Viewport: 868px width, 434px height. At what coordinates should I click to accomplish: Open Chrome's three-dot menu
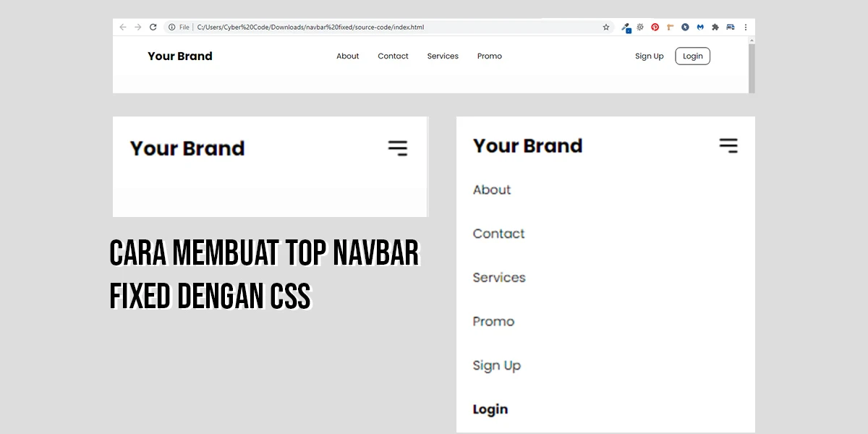pyautogui.click(x=746, y=27)
